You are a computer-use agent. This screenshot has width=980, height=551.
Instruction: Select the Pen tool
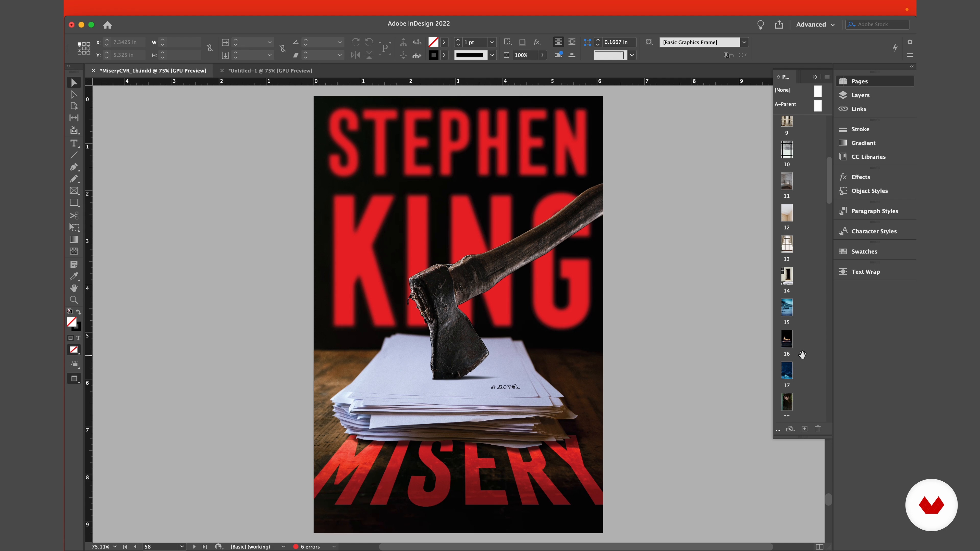click(x=74, y=167)
